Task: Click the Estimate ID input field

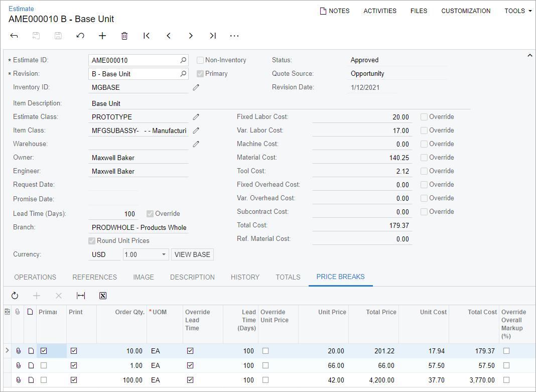Action: coord(134,60)
